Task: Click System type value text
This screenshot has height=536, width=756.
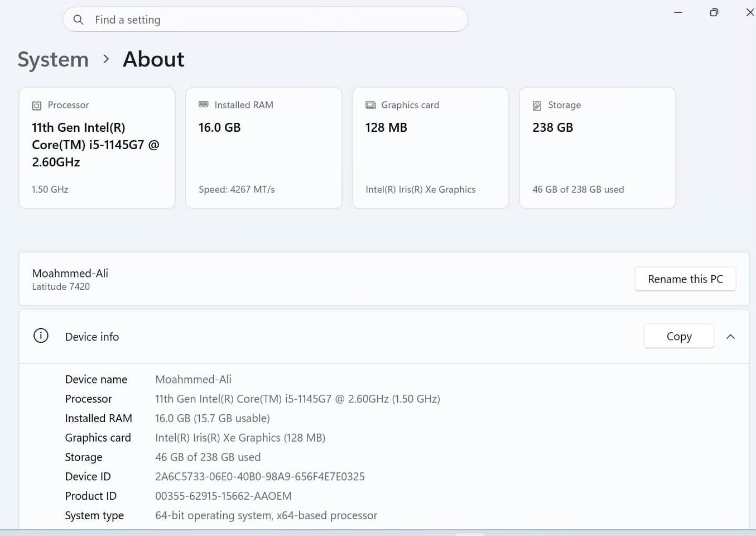Action: (x=266, y=515)
